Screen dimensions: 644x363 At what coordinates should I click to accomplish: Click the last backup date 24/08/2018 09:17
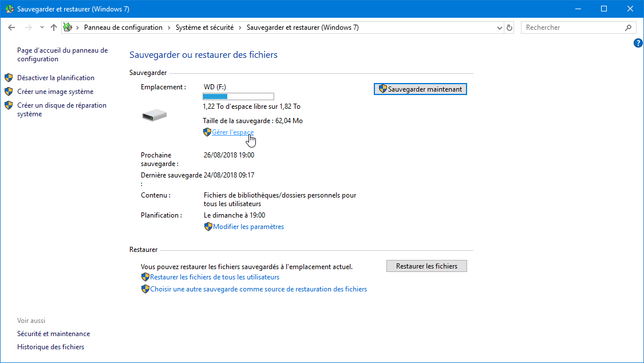point(229,175)
